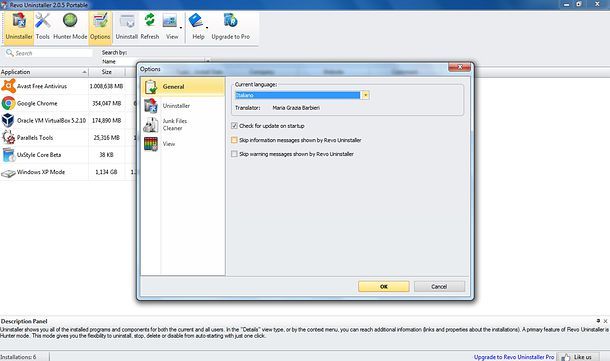Click the 25,316 MB size cell
This screenshot has height=361, width=610.
(106, 138)
